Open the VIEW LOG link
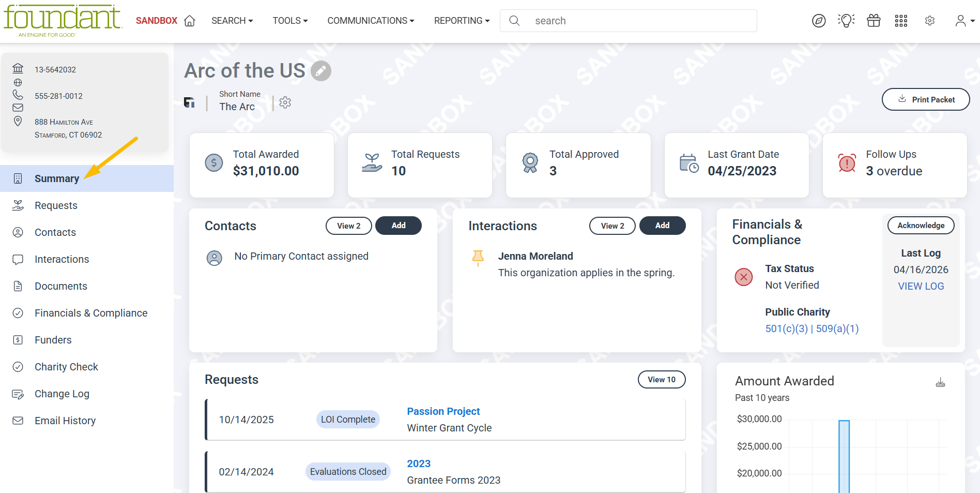980x493 pixels. coord(921,286)
